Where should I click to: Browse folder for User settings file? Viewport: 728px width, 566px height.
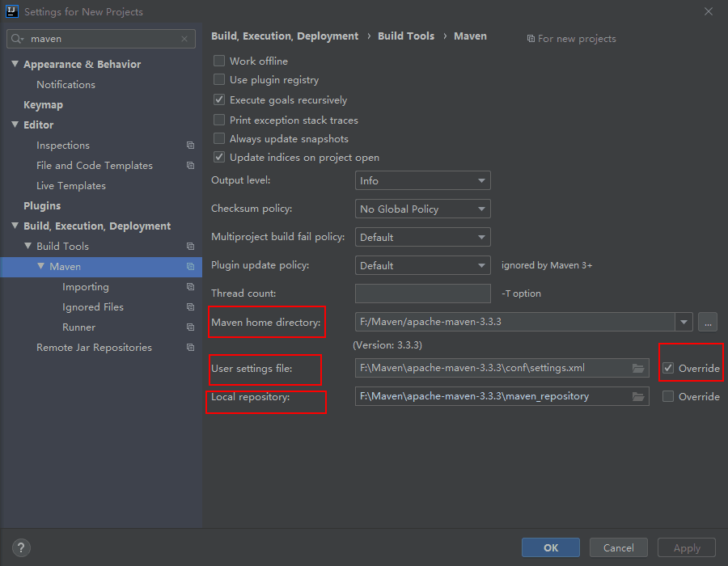(x=638, y=369)
